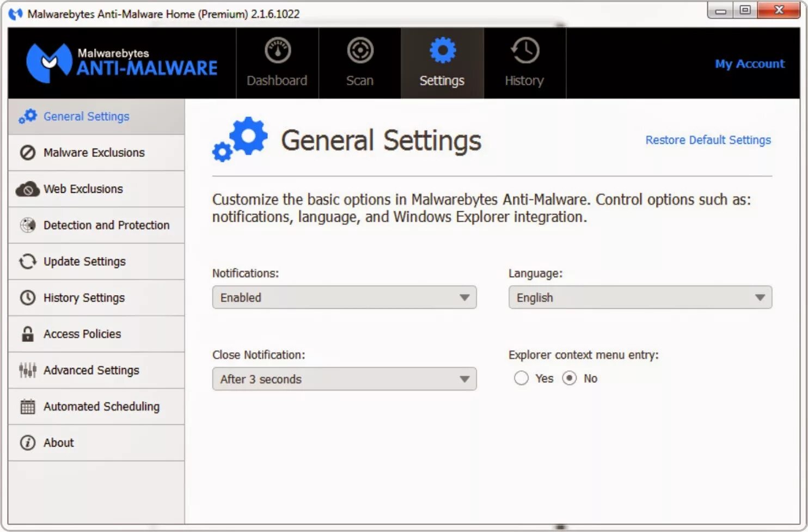Click the Dashboard gauge icon

click(x=278, y=51)
